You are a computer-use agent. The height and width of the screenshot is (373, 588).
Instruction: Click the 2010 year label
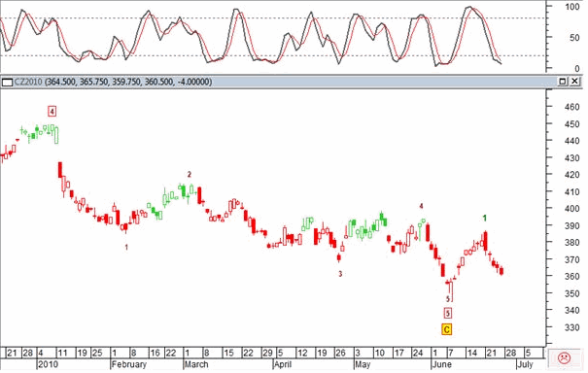pos(48,364)
